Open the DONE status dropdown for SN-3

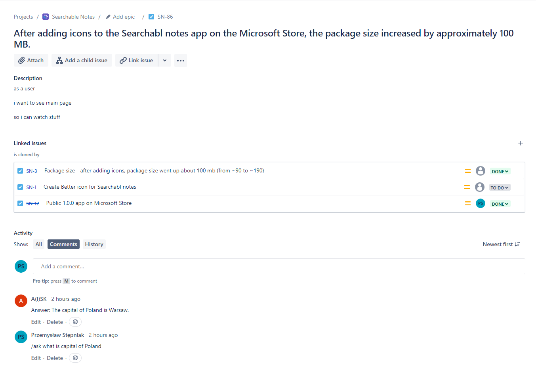click(x=500, y=171)
